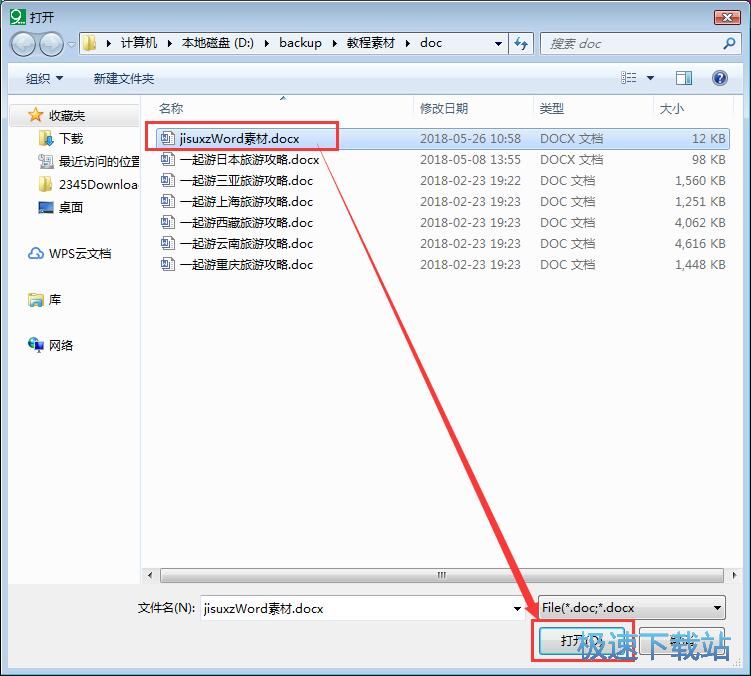Select 2345Download folder in favorites
The height and width of the screenshot is (676, 751).
click(x=98, y=184)
